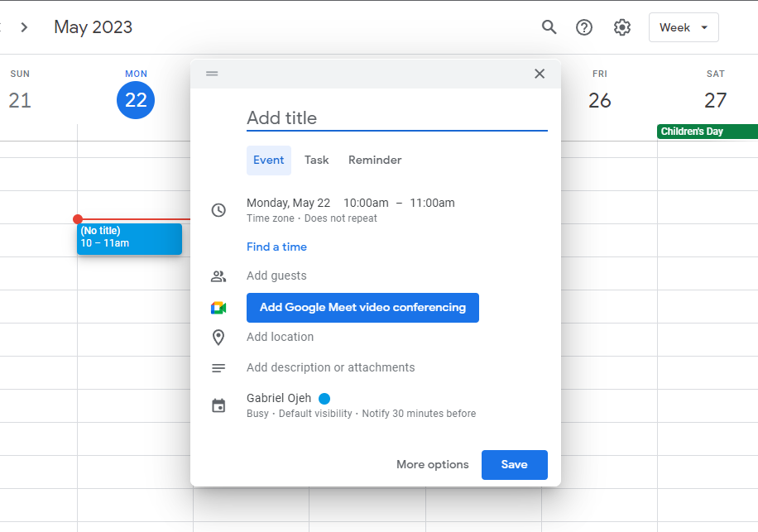The image size is (758, 532).
Task: Switch to the Task tab
Action: pos(316,160)
